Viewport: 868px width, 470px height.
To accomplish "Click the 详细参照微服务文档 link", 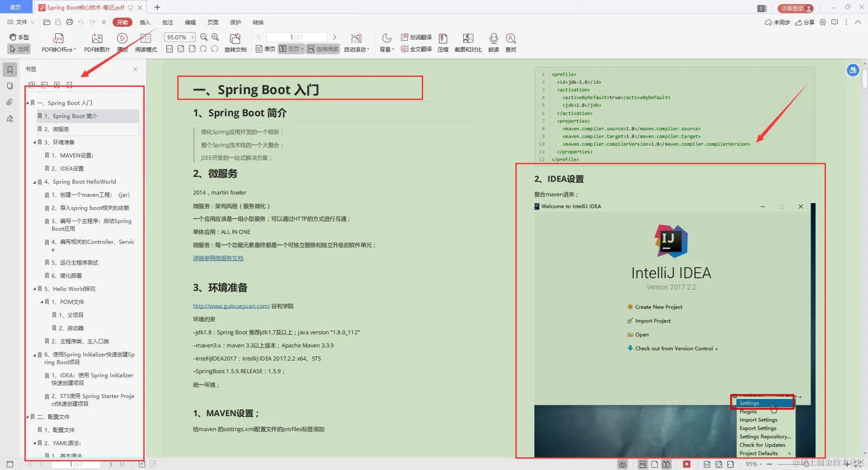I will (218, 258).
